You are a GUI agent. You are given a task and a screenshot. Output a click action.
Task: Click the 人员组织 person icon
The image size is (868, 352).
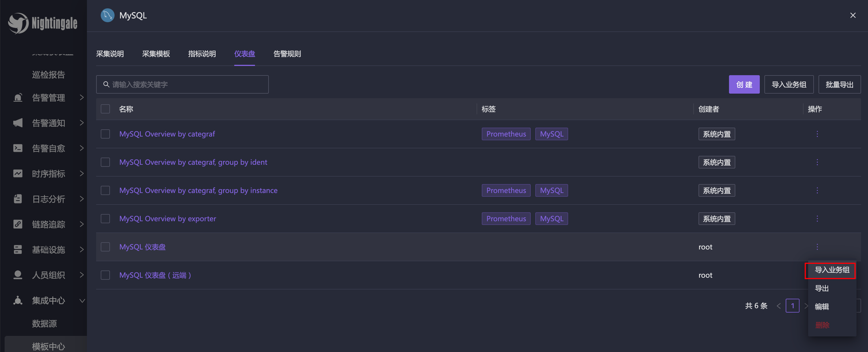pos(18,275)
